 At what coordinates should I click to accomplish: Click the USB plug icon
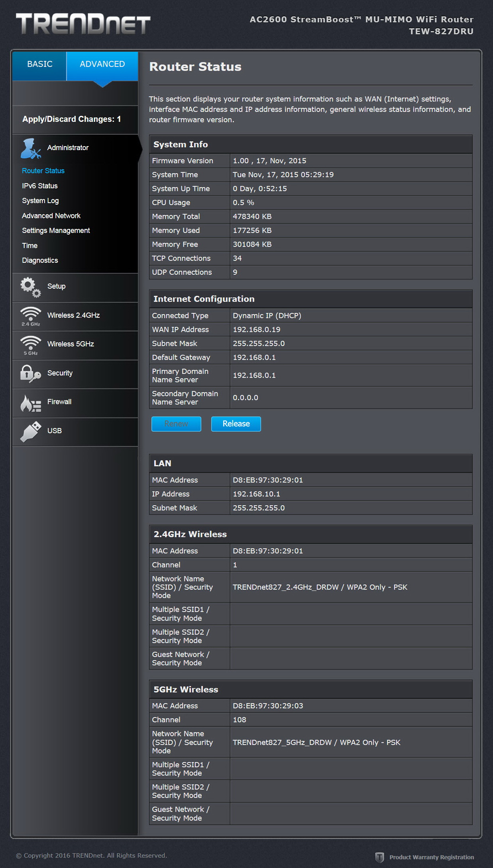pos(31,432)
